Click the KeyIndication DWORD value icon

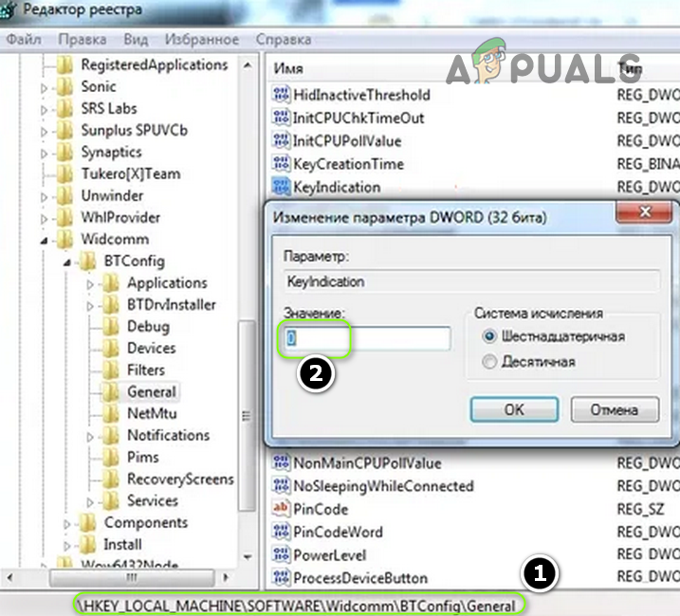pos(281,187)
